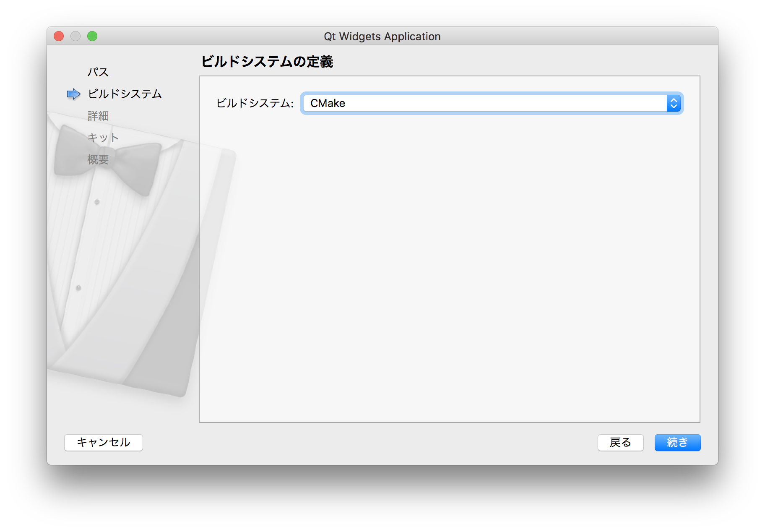Click the 概要 step label
Screen dimensions: 765x532
click(98, 159)
